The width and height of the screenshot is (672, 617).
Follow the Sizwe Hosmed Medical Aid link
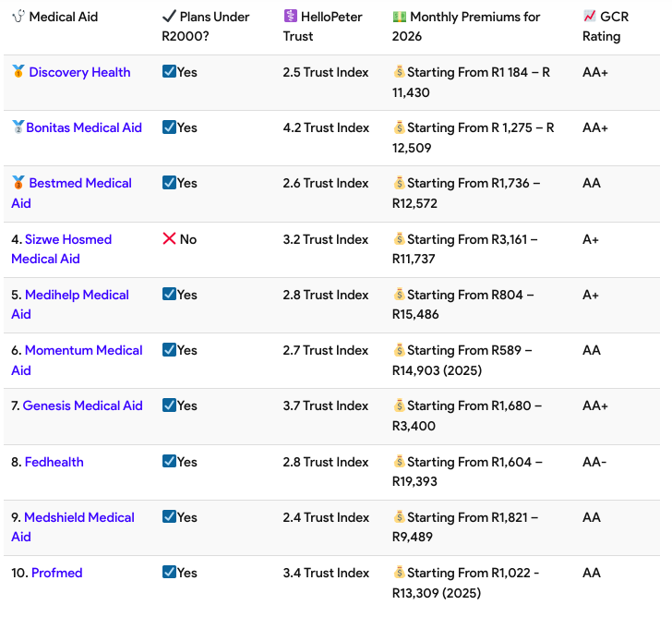68,239
